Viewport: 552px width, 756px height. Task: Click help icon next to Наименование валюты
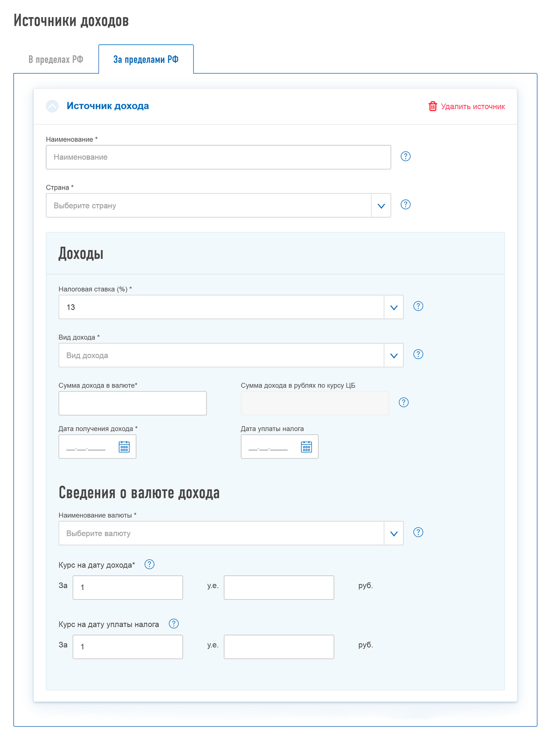tap(418, 532)
